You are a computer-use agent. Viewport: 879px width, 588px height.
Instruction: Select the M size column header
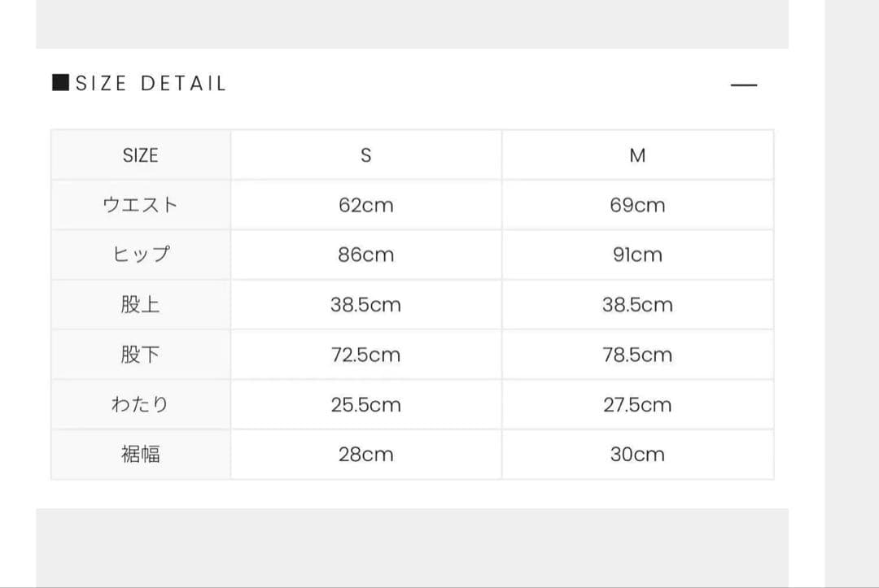click(637, 155)
